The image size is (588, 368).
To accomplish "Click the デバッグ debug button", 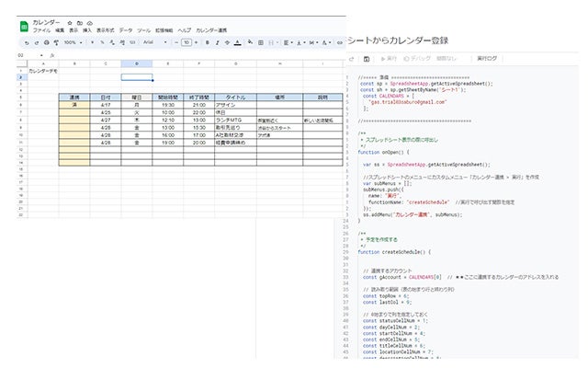I will tap(415, 58).
